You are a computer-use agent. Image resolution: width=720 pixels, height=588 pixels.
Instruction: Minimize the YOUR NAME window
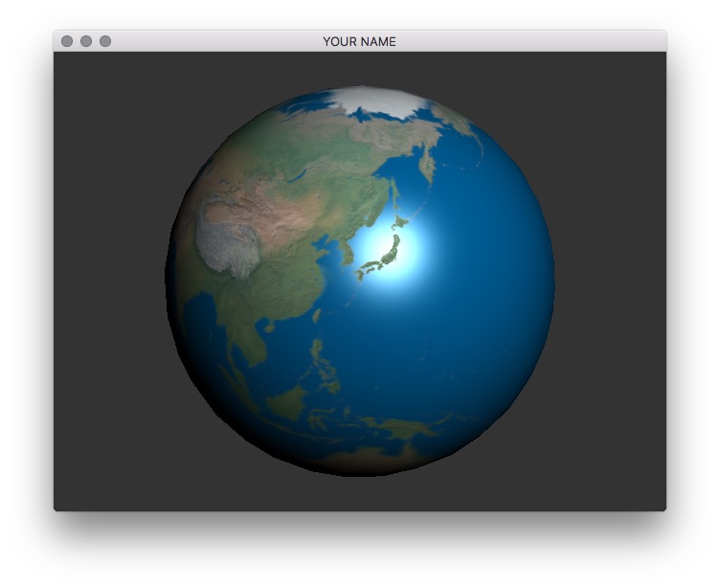pos(86,41)
